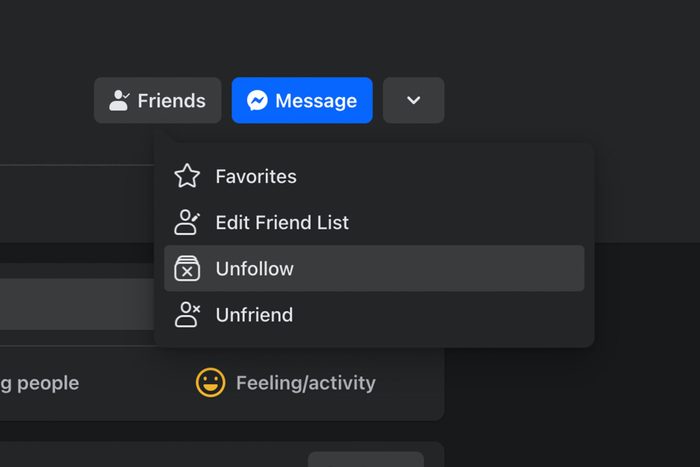Open the Feeling/activity option
The width and height of the screenshot is (700, 467).
pyautogui.click(x=305, y=383)
